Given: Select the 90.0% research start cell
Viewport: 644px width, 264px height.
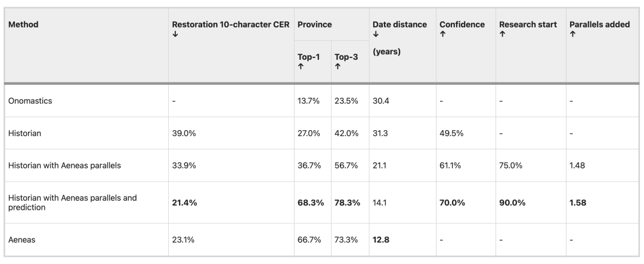Looking at the screenshot, I should [x=512, y=203].
